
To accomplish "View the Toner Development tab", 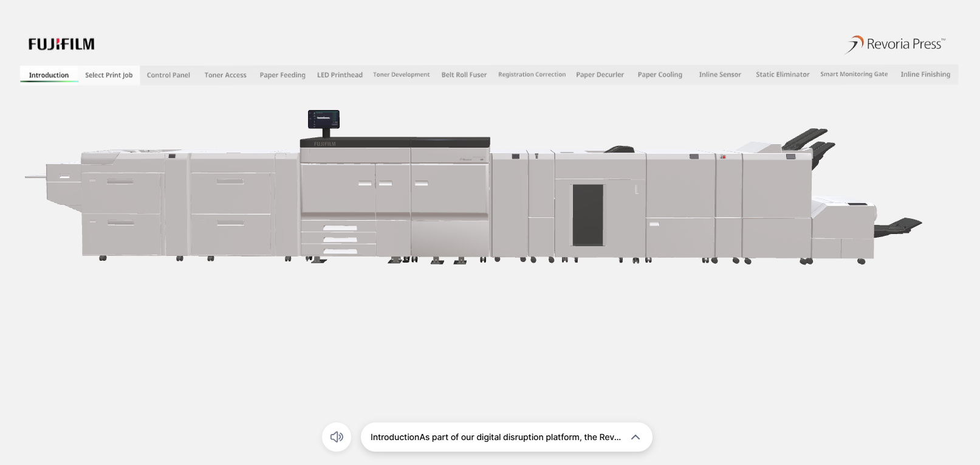I will (x=401, y=75).
